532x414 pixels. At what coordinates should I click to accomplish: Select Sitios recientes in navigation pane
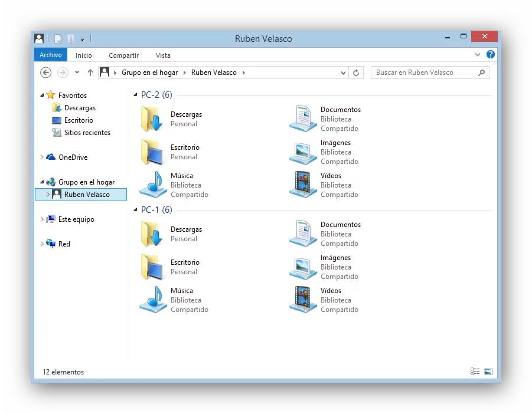click(87, 133)
